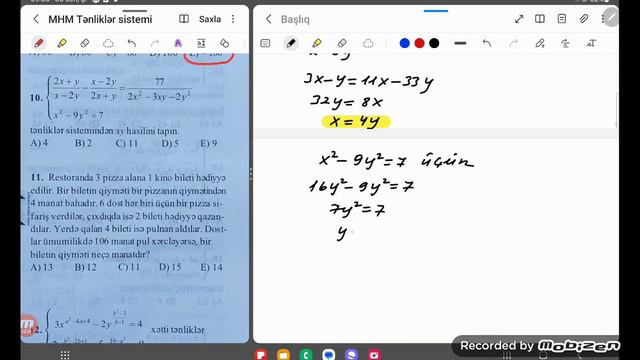Select highlighter in right note toolbar

[x=317, y=43]
